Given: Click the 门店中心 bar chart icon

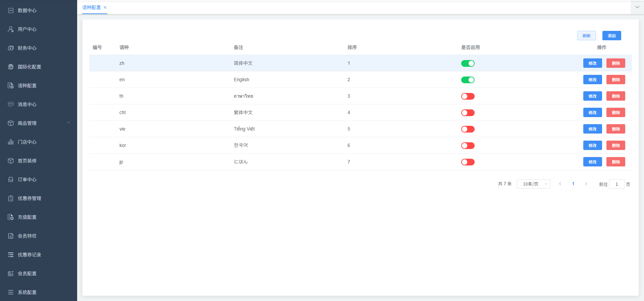Looking at the screenshot, I should tap(11, 142).
